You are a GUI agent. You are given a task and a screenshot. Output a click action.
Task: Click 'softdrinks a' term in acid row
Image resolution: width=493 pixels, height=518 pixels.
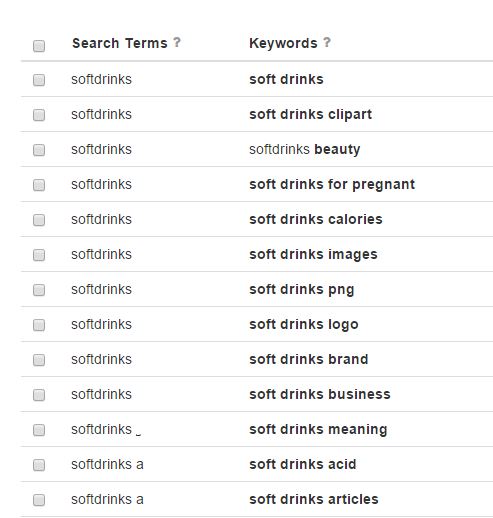pos(107,464)
